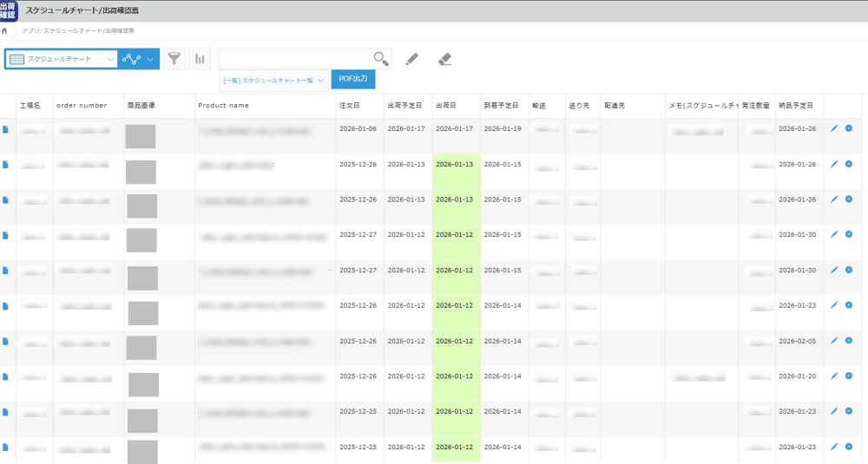Click the magnifier search icon
Viewport: 868px width, 464px height.
pyautogui.click(x=381, y=59)
